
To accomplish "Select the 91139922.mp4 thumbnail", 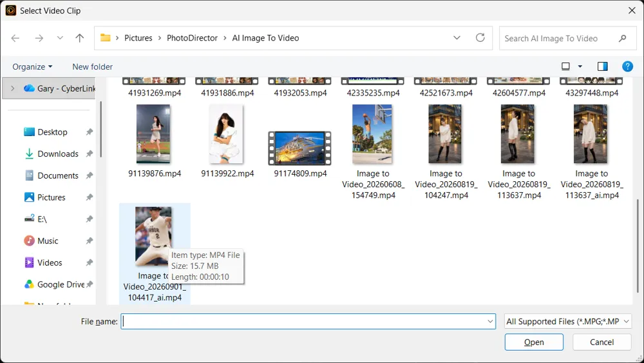I will tap(226, 134).
